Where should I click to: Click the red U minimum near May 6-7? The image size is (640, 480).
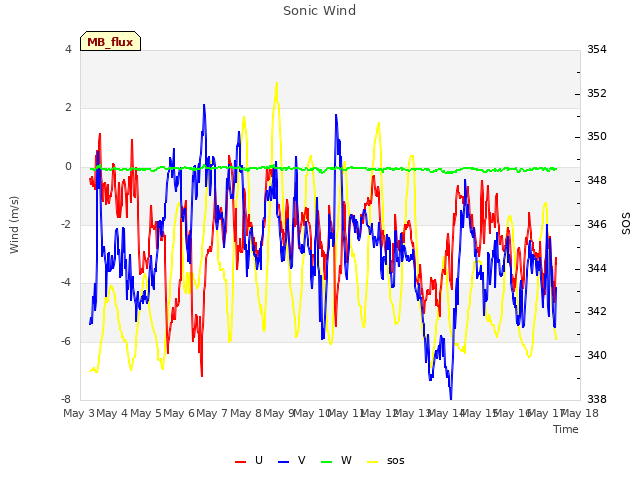pyautogui.click(x=202, y=375)
